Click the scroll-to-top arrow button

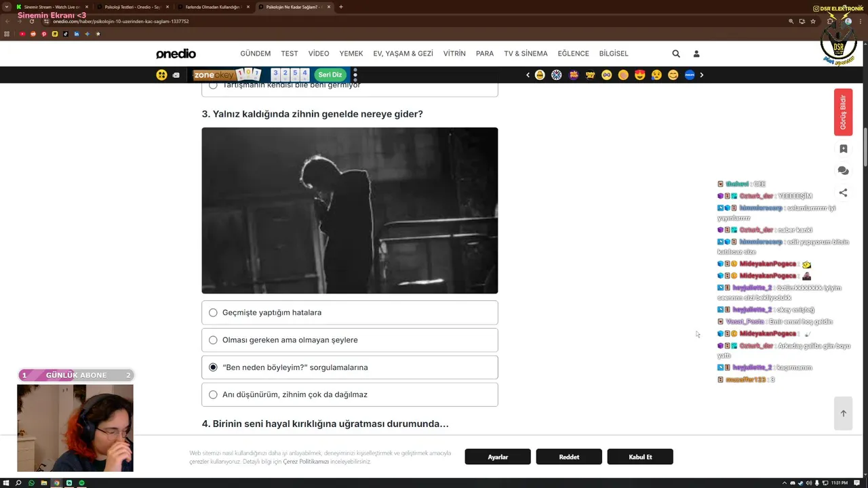pos(843,413)
